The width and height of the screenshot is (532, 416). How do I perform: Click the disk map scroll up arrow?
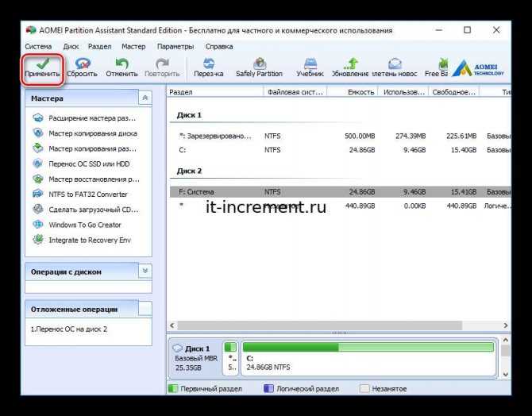click(x=506, y=340)
